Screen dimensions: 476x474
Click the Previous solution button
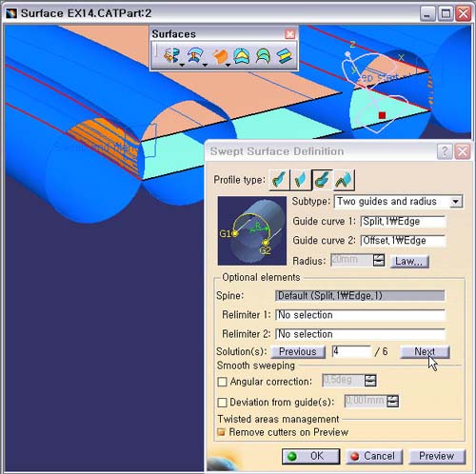point(298,351)
